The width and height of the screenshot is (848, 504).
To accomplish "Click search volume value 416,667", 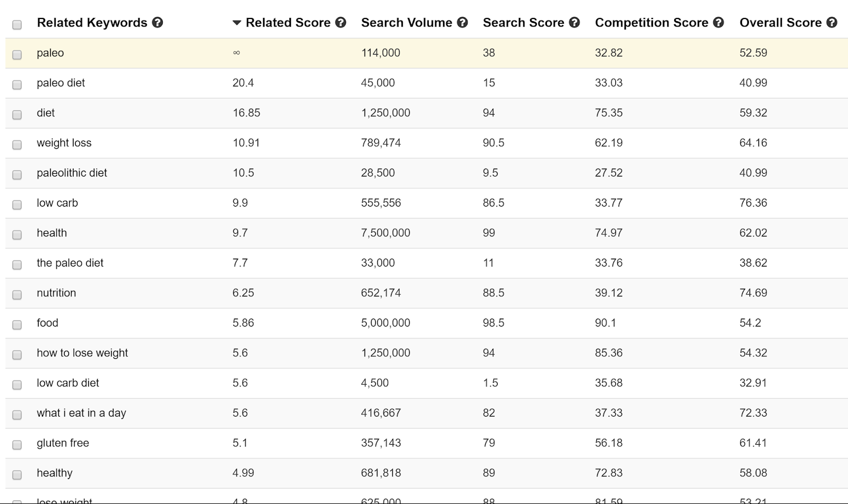I will click(381, 413).
